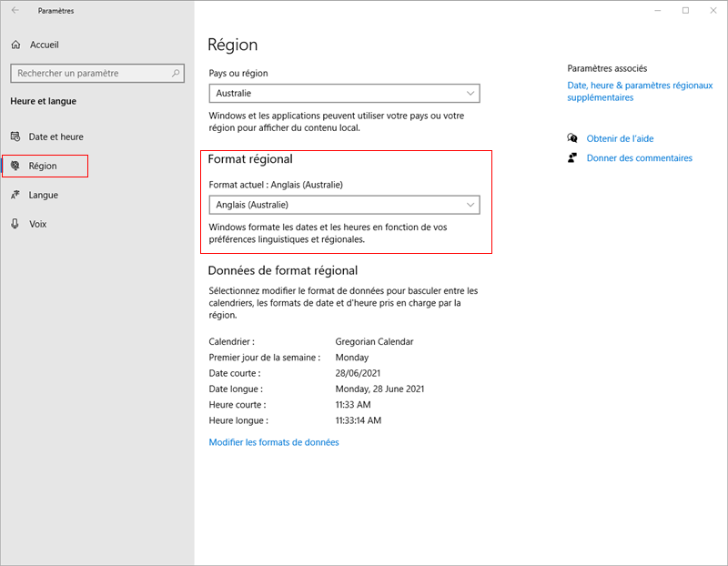Screen dimensions: 728x566
Task: Open Modifier les formats de données link
Action: tap(274, 442)
